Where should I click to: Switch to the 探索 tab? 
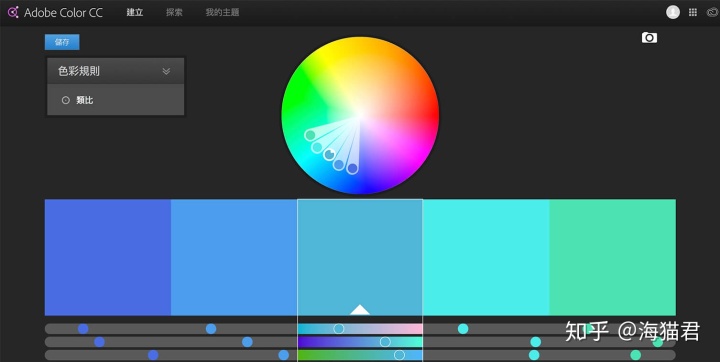click(174, 12)
